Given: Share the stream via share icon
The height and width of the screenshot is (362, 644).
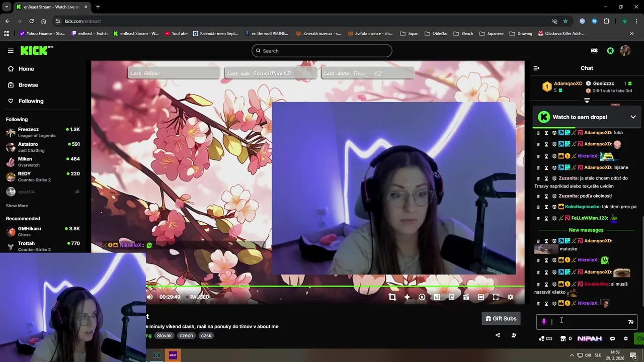Looking at the screenshot, I should pos(498,335).
